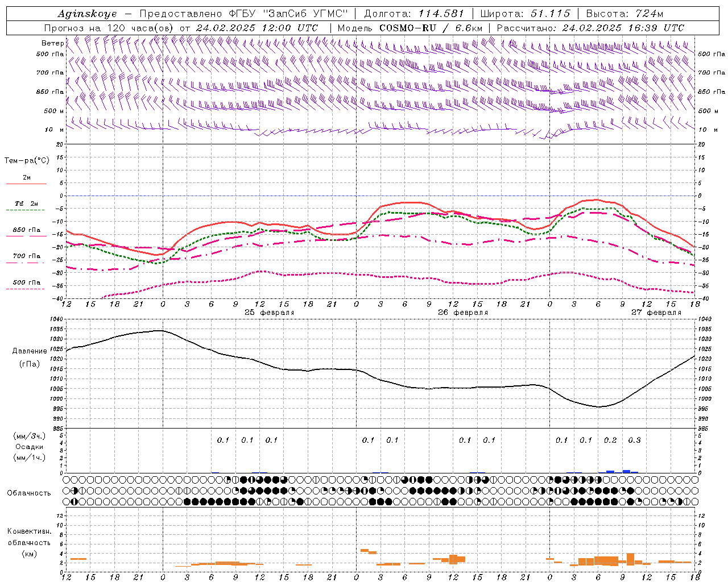The width and height of the screenshot is (728, 582).
Task: Click the "Тем-ра(°C)" temperature label
Action: pos(27,161)
